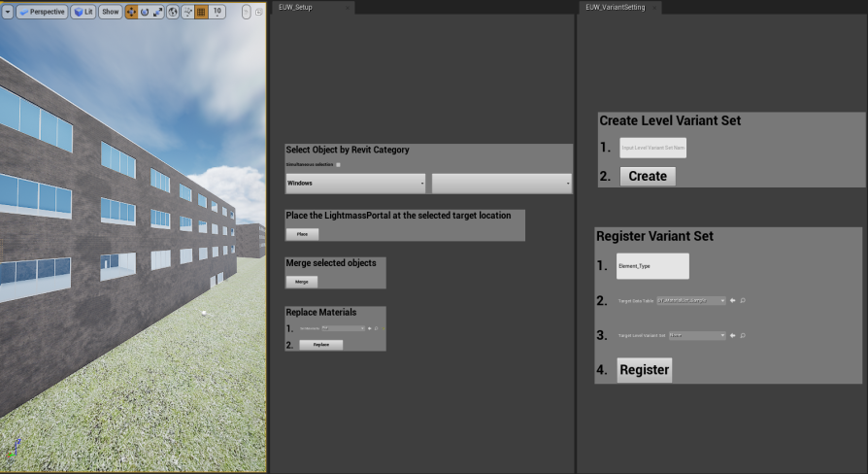This screenshot has width=868, height=474.
Task: Toggle grid snapping in viewport toolbar
Action: point(202,12)
